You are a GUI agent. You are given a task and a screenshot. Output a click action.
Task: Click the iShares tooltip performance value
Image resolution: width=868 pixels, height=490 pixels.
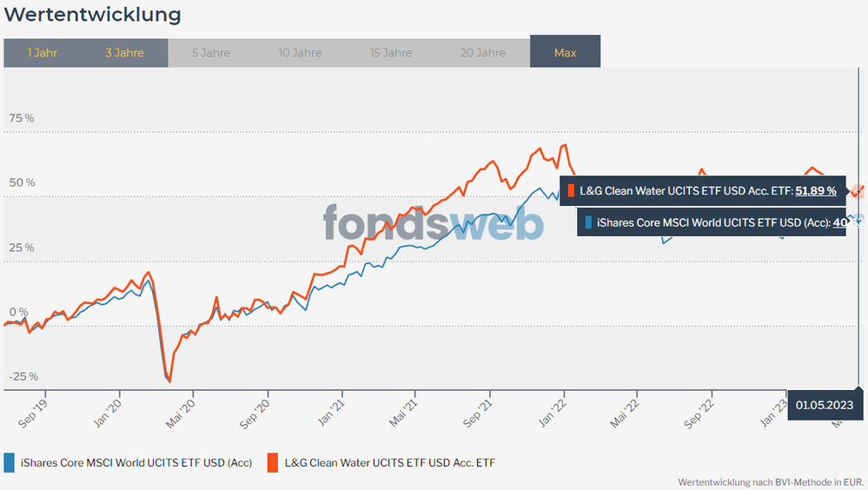(839, 222)
